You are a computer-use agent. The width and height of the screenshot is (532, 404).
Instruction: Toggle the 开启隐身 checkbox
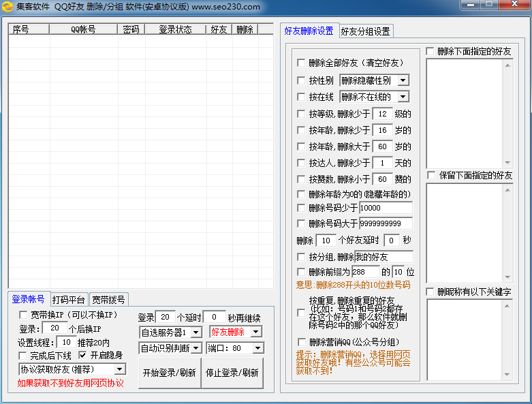83,356
